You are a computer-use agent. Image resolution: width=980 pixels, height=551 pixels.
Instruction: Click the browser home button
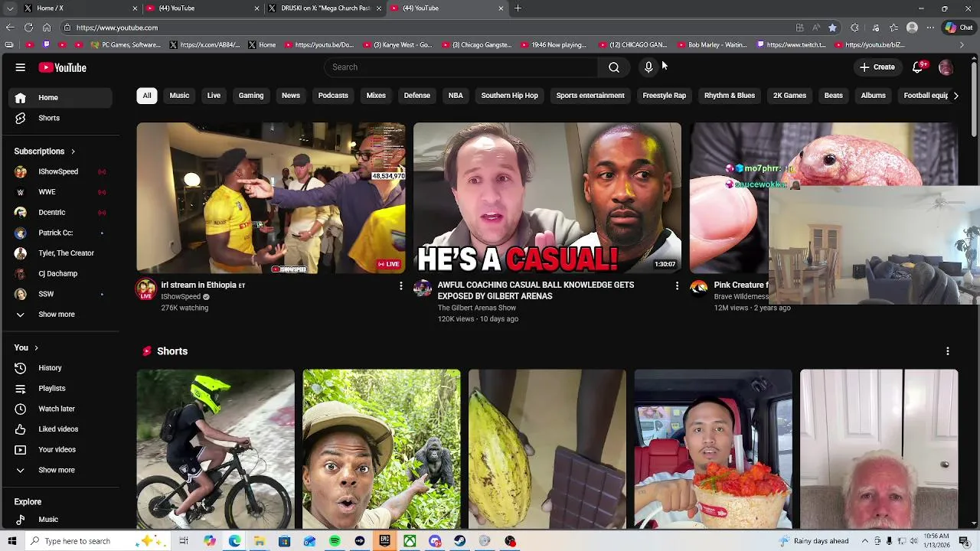(x=47, y=28)
